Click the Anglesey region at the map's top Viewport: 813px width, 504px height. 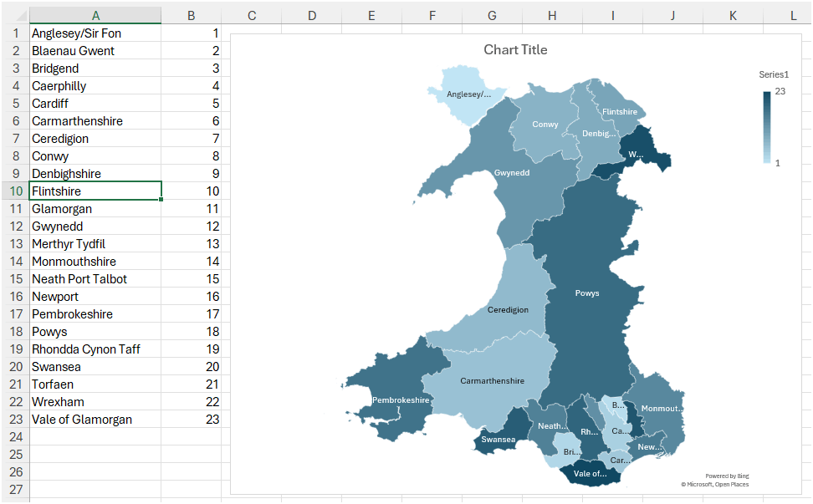point(469,94)
